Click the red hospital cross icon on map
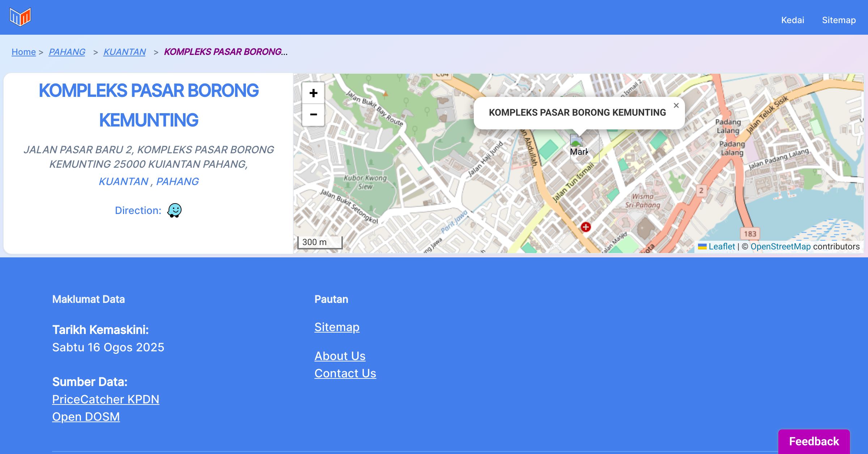This screenshot has height=454, width=868. coord(586,227)
